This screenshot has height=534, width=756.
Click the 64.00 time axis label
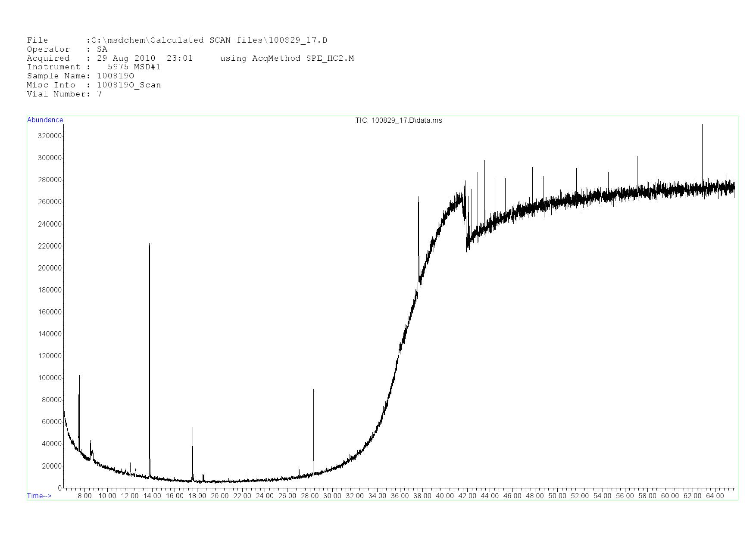click(715, 496)
